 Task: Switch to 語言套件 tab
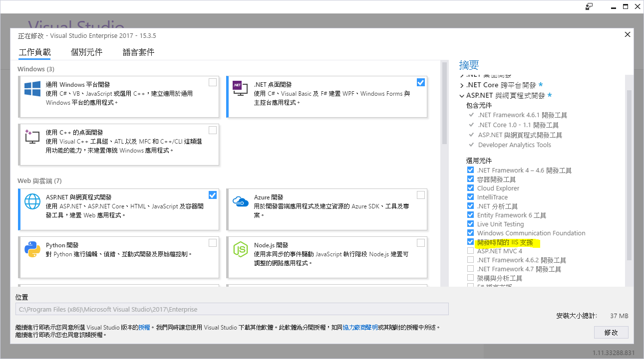point(138,52)
